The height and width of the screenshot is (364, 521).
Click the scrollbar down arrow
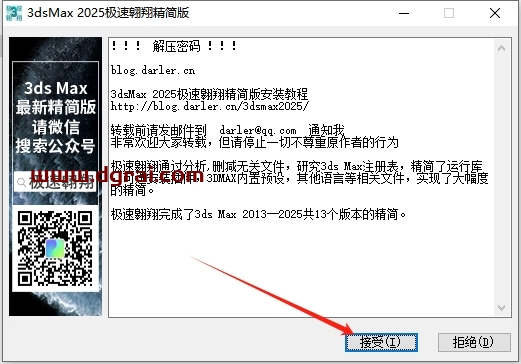(x=501, y=307)
